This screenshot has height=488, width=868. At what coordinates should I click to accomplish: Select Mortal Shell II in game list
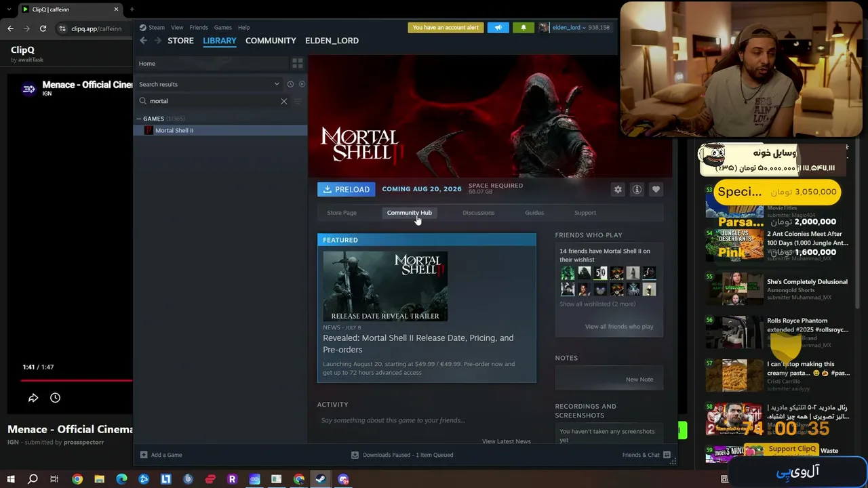coord(220,130)
